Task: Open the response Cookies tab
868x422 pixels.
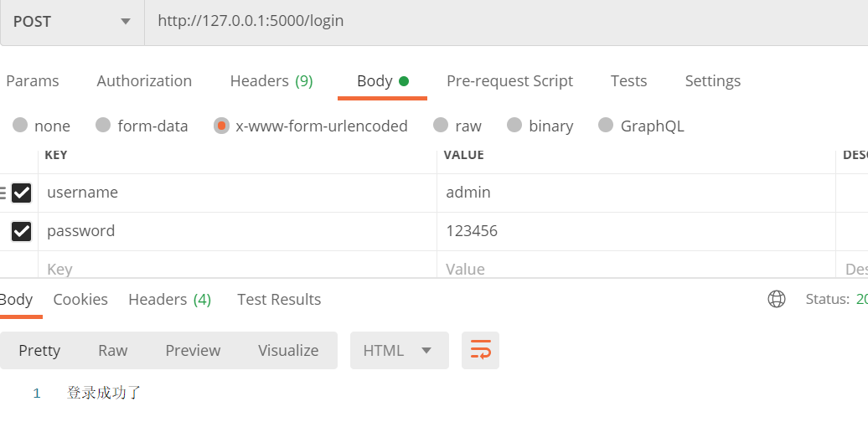Action: tap(80, 300)
